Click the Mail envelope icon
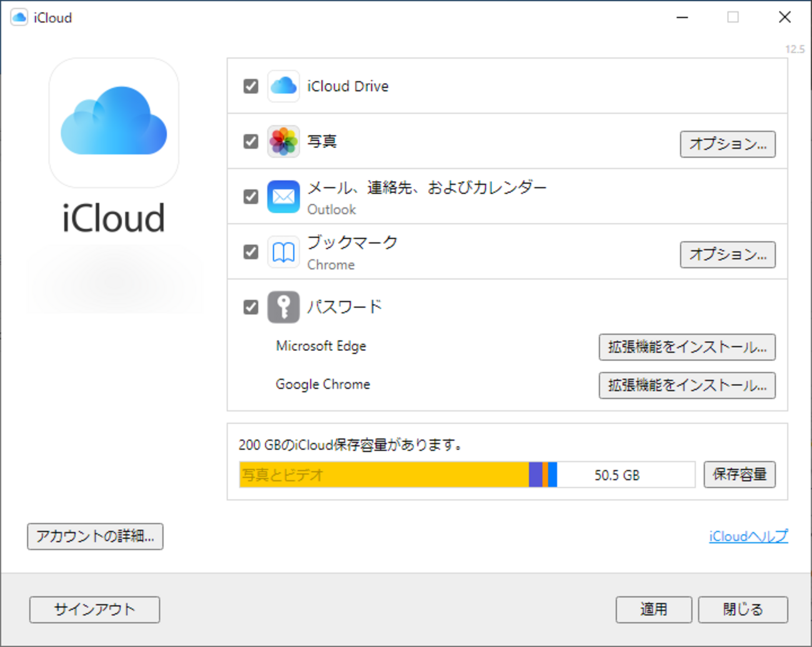Viewport: 812px width, 647px height. click(284, 197)
